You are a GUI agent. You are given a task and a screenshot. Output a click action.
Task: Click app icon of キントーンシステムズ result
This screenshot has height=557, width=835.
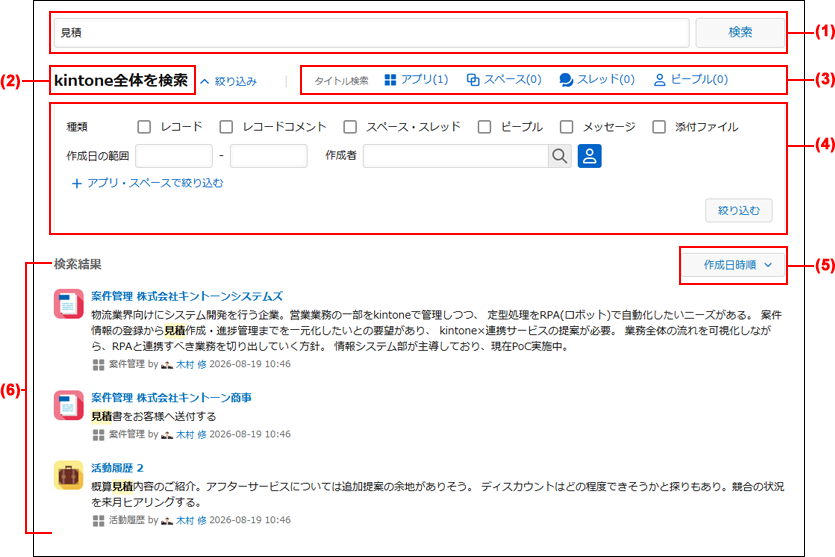click(69, 304)
